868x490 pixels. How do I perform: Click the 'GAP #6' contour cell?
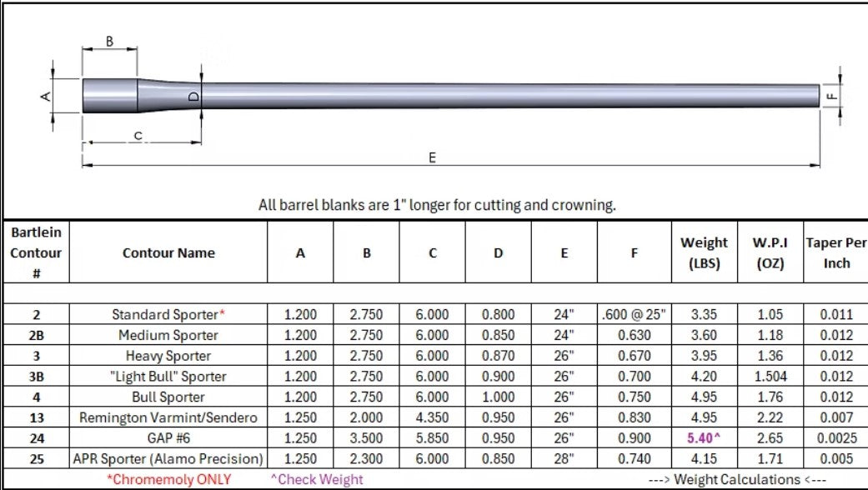pyautogui.click(x=168, y=437)
